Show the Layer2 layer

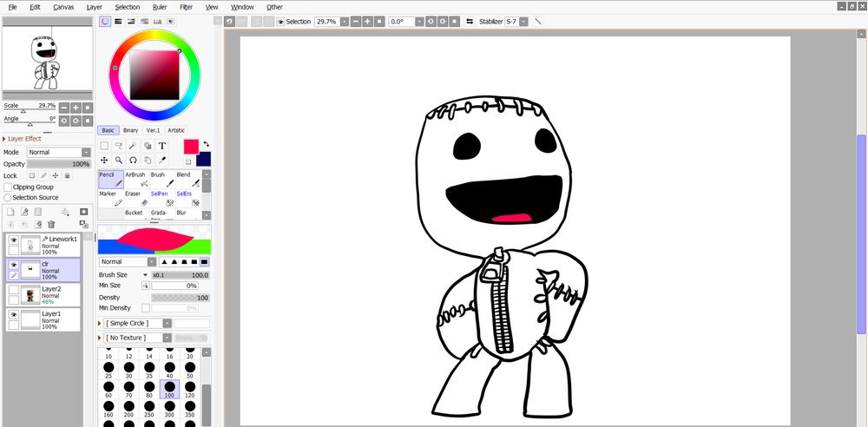coord(14,290)
